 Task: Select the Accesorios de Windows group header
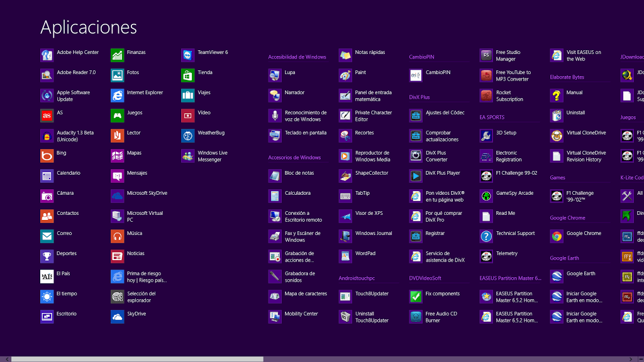pyautogui.click(x=294, y=158)
